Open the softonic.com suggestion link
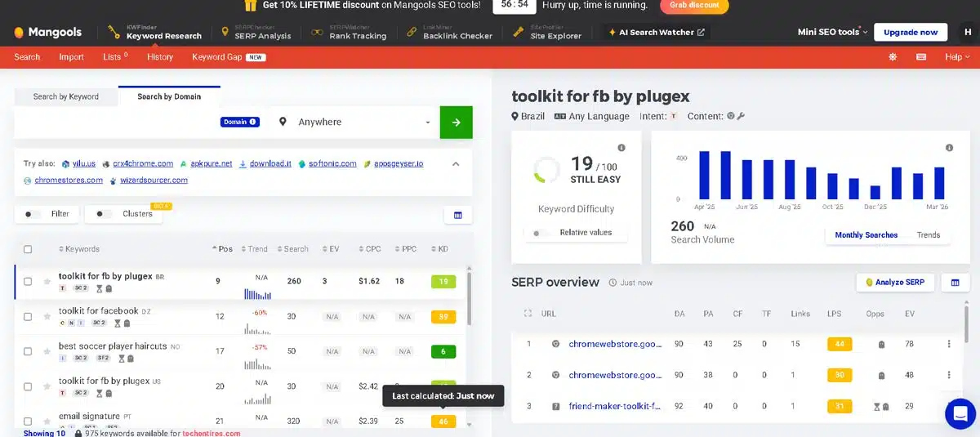This screenshot has height=437, width=980. tap(332, 163)
